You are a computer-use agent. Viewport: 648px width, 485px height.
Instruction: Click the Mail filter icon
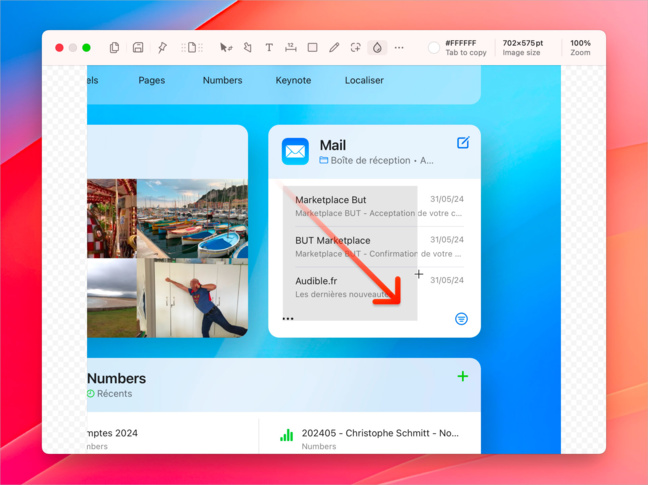(461, 319)
